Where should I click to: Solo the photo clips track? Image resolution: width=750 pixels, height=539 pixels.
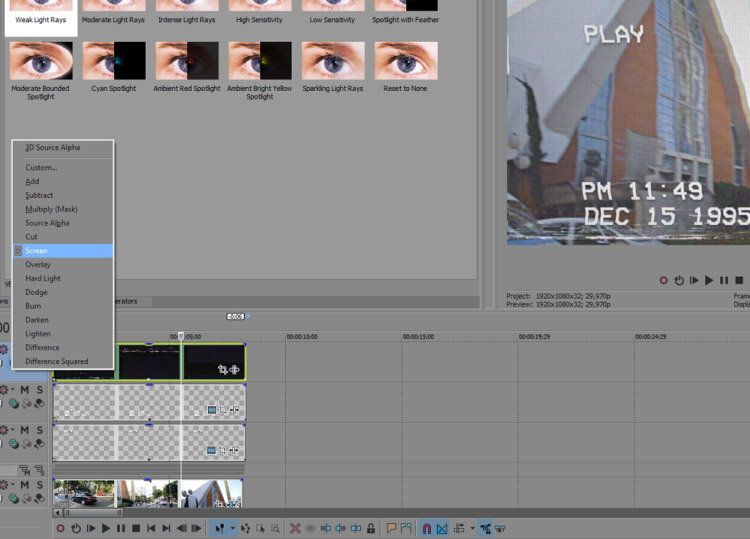pos(40,485)
